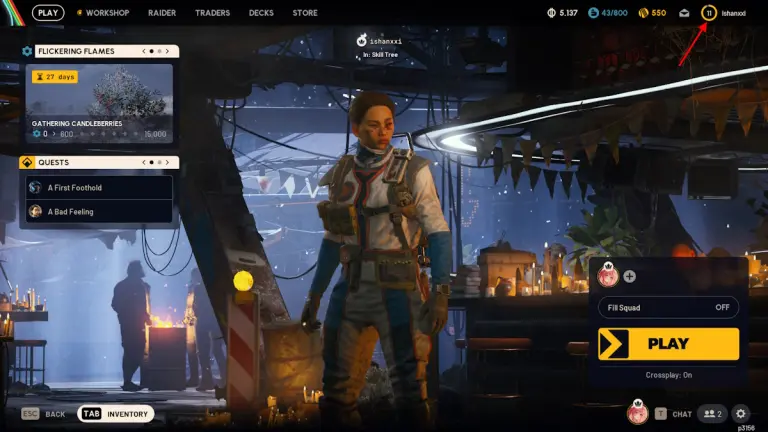Screen dimensions: 768x432
Task: Visit the STORE tab
Action: click(305, 13)
